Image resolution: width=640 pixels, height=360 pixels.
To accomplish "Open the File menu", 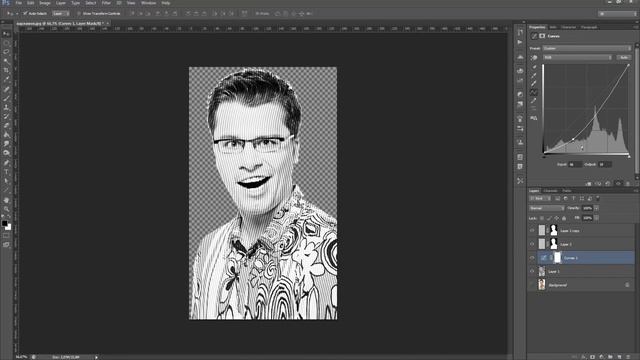I will coord(19,3).
